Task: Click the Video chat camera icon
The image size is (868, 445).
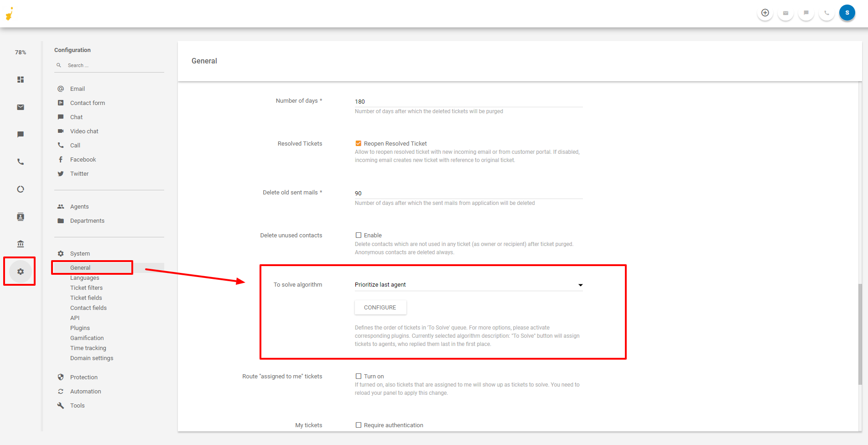Action: tap(61, 131)
